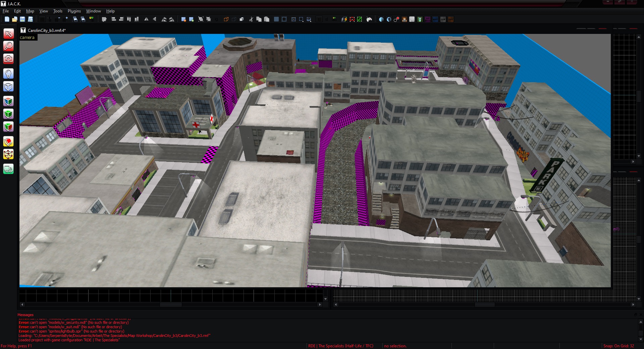Screen dimensions: 644x349
Task: Toggle the UV texture lock button
Action: [334, 19]
